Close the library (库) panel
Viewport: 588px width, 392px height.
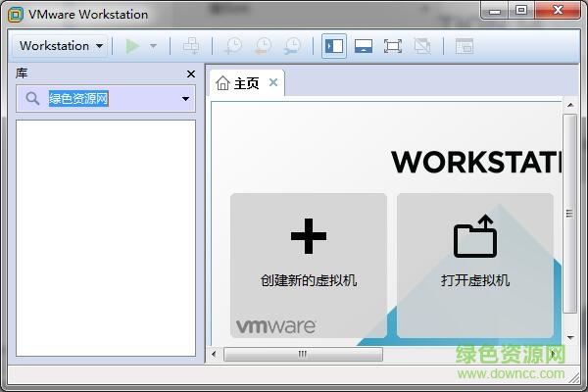[191, 73]
